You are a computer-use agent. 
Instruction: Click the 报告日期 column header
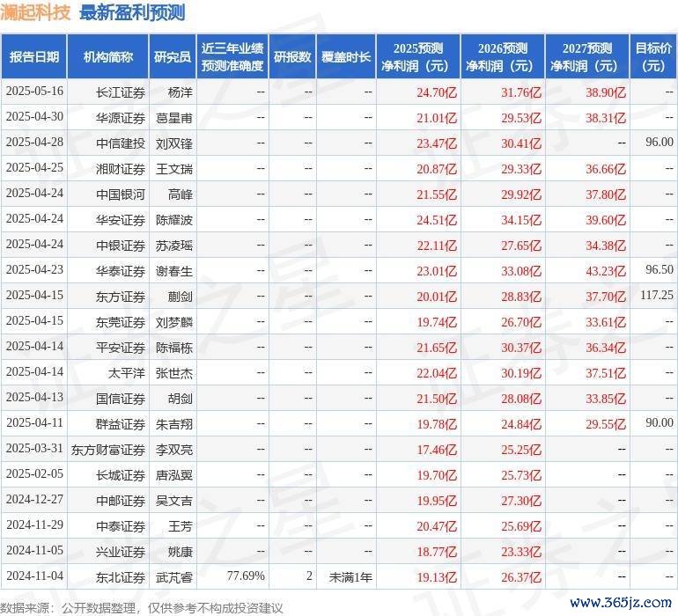coord(33,56)
